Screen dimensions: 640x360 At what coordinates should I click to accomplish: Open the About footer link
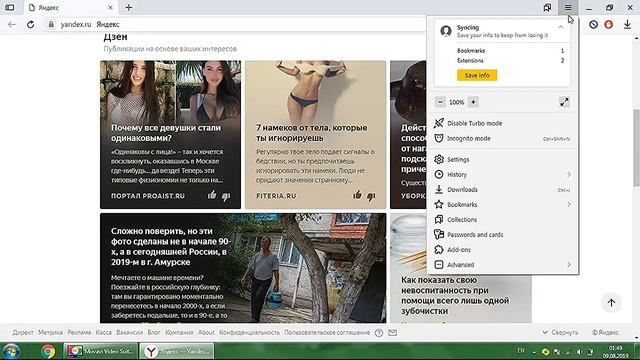(206, 333)
